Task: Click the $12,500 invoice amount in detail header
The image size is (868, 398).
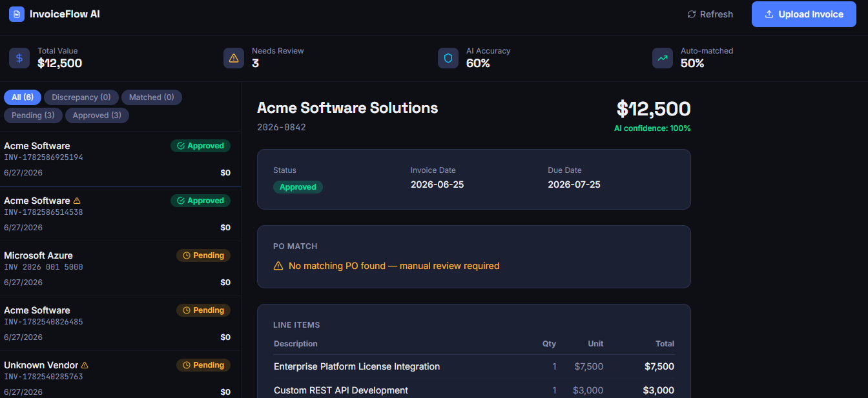Action: pyautogui.click(x=654, y=108)
